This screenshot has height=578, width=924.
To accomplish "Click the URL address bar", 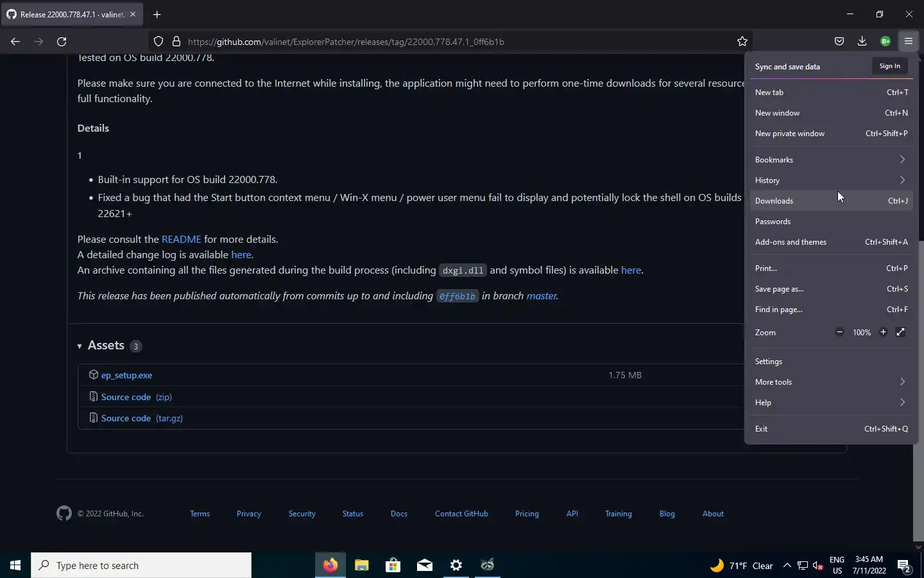I will coord(449,42).
